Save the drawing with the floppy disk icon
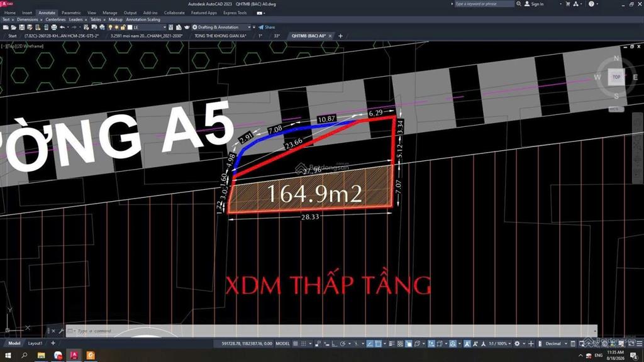The height and width of the screenshot is (362, 644). (22, 28)
